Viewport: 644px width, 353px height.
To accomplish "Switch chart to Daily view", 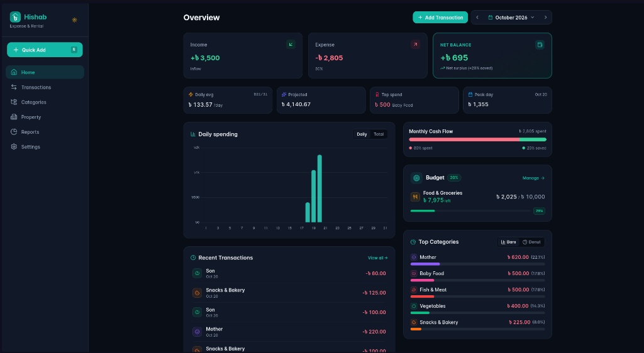I will 362,134.
